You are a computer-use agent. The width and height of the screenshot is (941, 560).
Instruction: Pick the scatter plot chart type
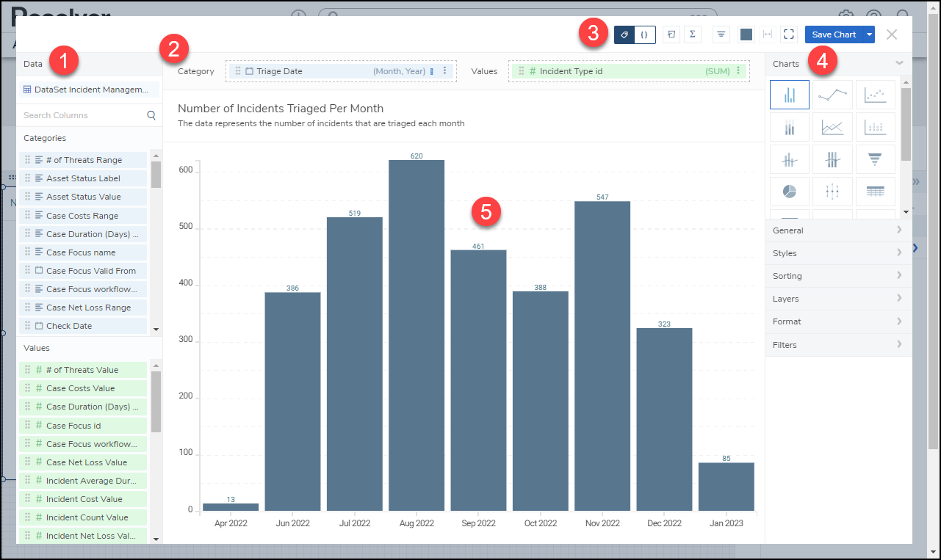875,95
